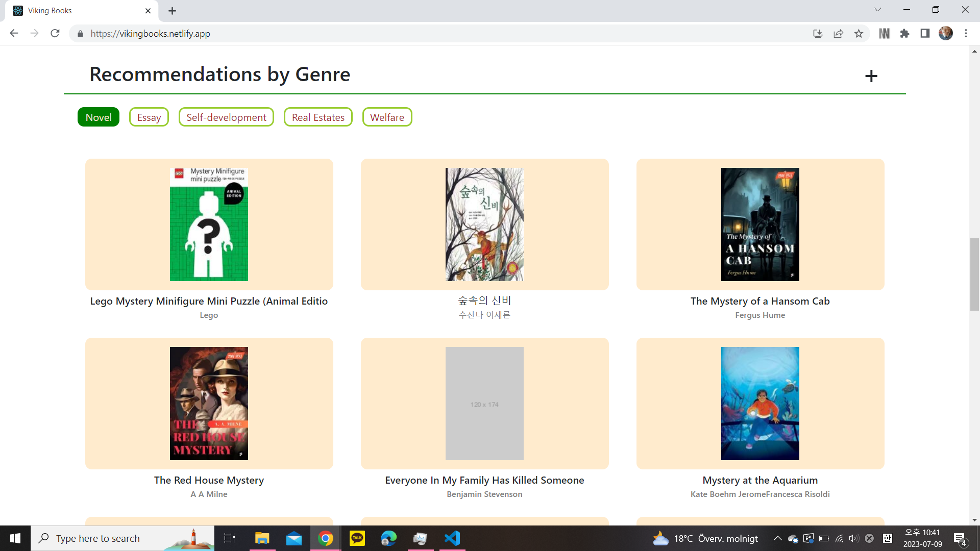
Task: Click the install app icon in address bar
Action: 818,34
